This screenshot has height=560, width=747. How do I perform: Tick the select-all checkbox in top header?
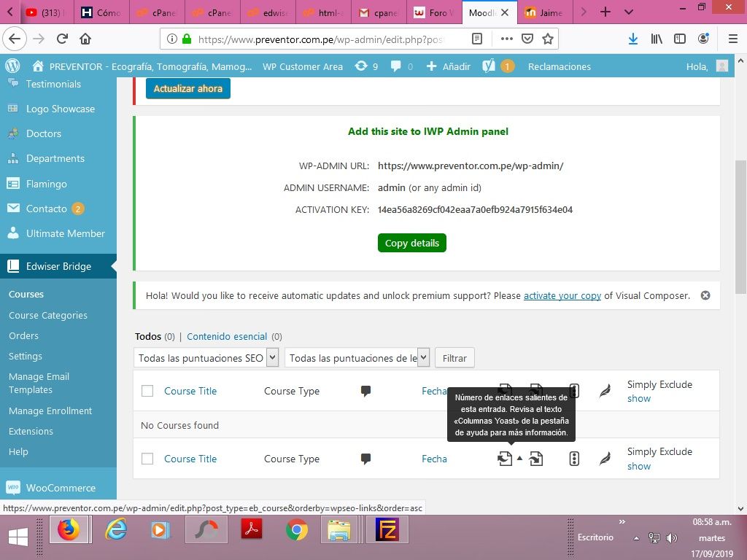pyautogui.click(x=147, y=391)
